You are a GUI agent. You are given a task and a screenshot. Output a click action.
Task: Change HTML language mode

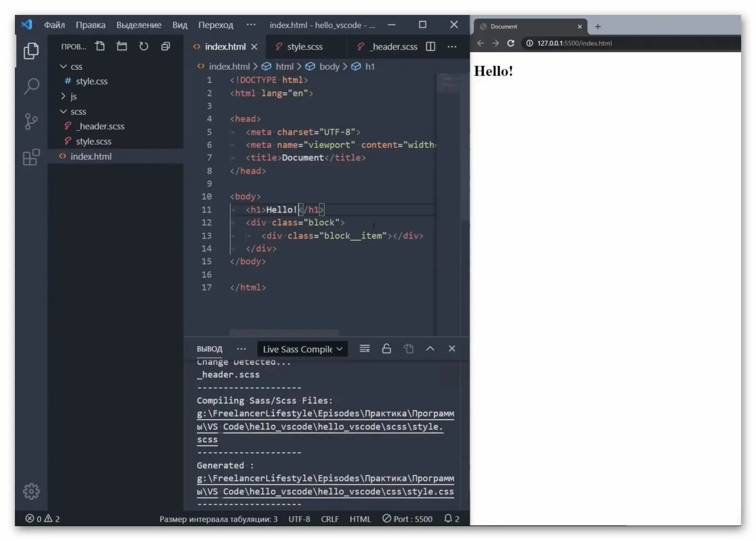360,519
